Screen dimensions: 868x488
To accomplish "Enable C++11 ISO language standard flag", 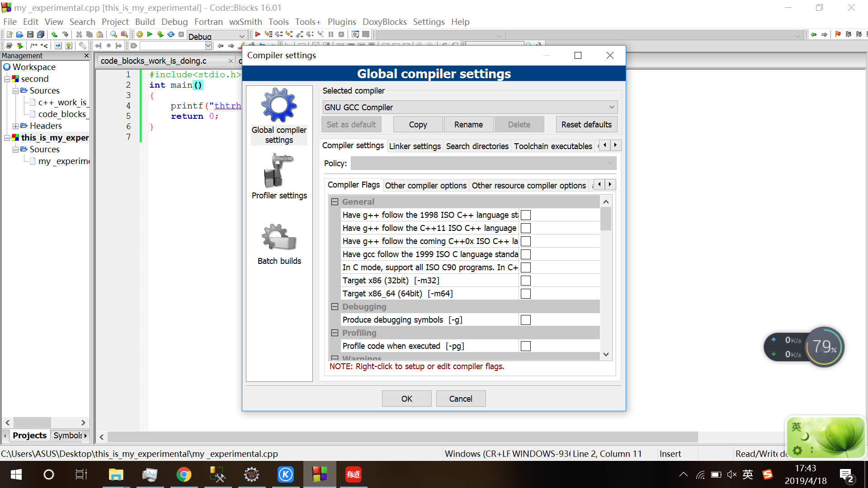I will [525, 228].
